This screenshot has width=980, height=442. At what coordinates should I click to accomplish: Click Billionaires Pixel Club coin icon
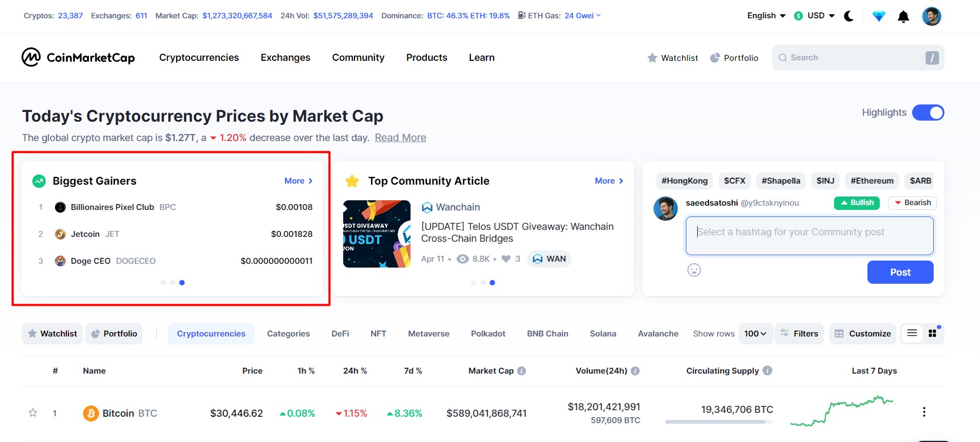(x=60, y=207)
